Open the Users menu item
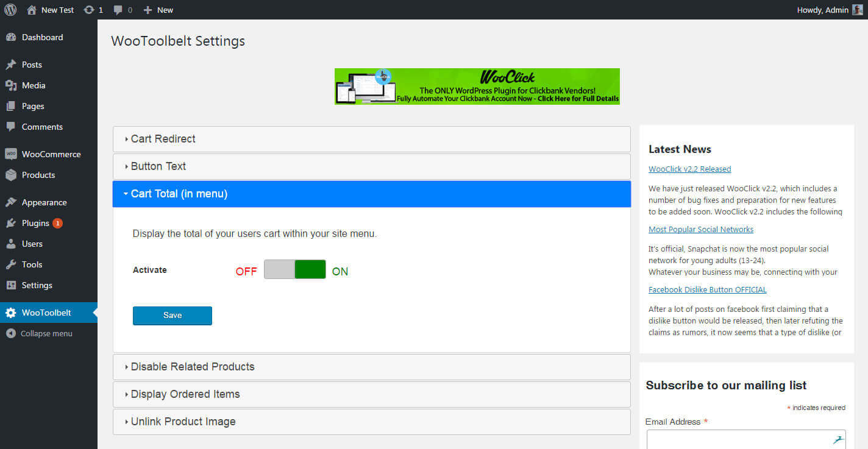Screen dimensions: 868x449 click(x=49, y=244)
